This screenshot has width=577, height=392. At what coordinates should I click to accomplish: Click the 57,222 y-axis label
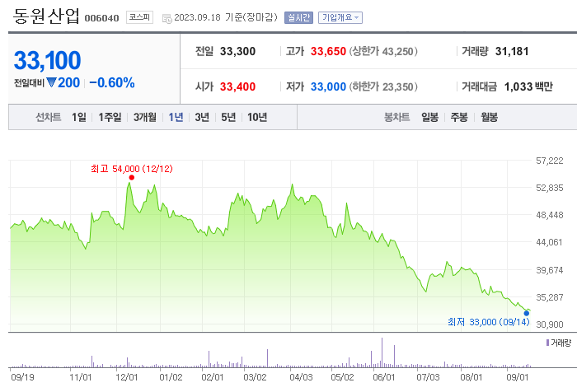pos(550,161)
